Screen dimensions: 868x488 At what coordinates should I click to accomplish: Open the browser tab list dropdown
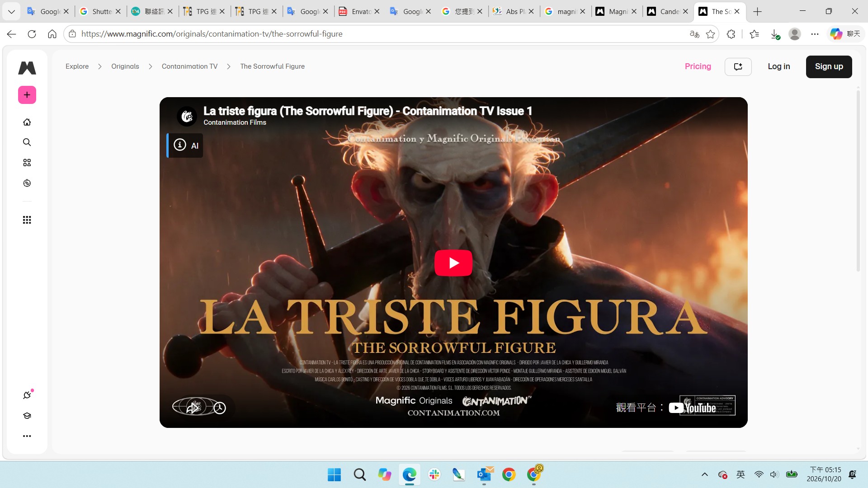coord(11,11)
